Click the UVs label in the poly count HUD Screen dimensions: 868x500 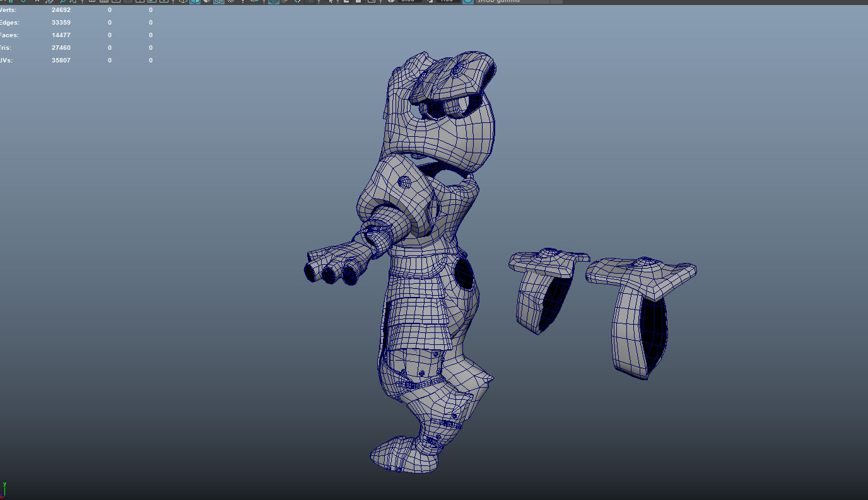[x=6, y=61]
